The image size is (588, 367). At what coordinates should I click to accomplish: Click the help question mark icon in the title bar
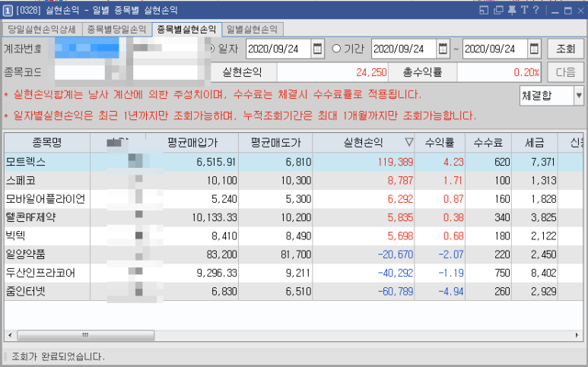[x=536, y=10]
